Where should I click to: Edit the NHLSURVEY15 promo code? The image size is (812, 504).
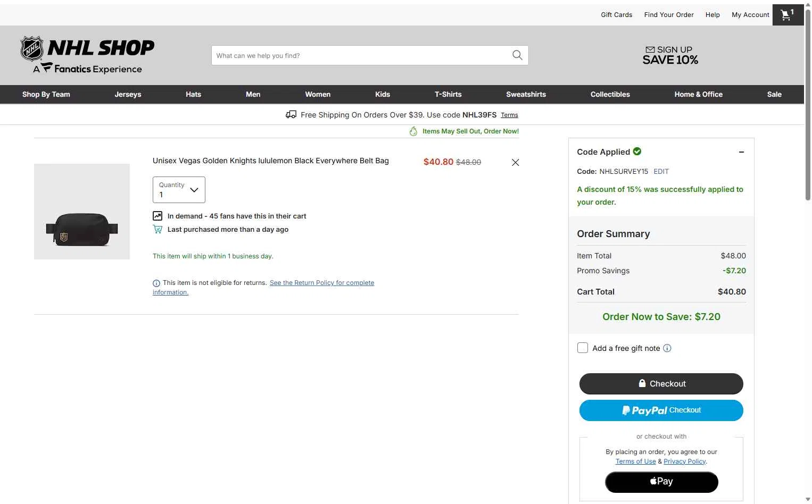tap(661, 171)
